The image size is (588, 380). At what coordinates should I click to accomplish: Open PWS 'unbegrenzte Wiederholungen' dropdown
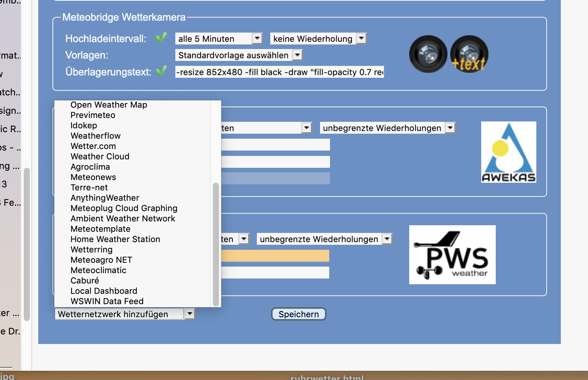coord(324,239)
